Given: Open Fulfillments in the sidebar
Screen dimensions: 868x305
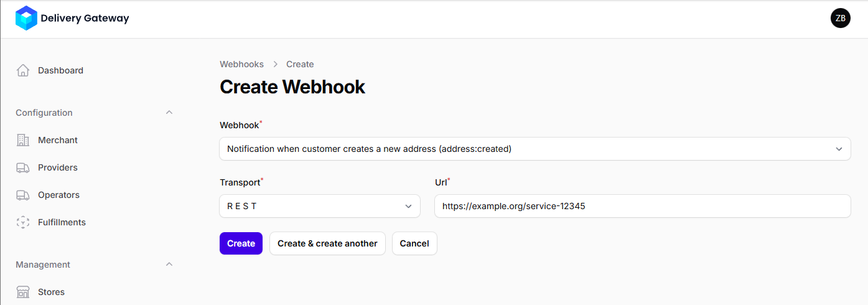Looking at the screenshot, I should click(x=62, y=222).
